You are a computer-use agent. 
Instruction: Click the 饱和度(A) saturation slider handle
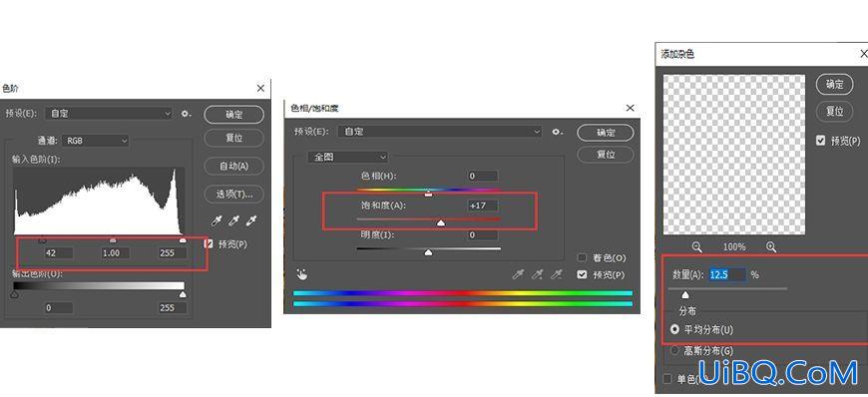[x=441, y=222]
